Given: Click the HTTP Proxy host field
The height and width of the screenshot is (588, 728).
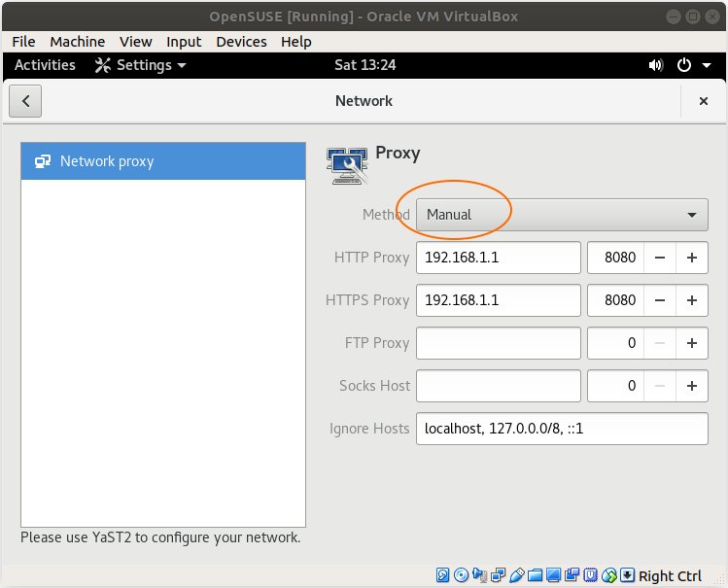Looking at the screenshot, I should (x=499, y=258).
